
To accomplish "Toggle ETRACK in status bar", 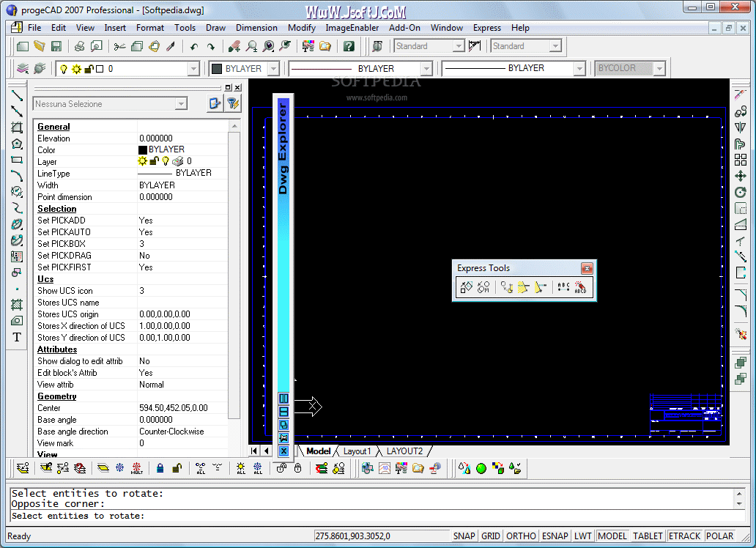I will (x=684, y=536).
